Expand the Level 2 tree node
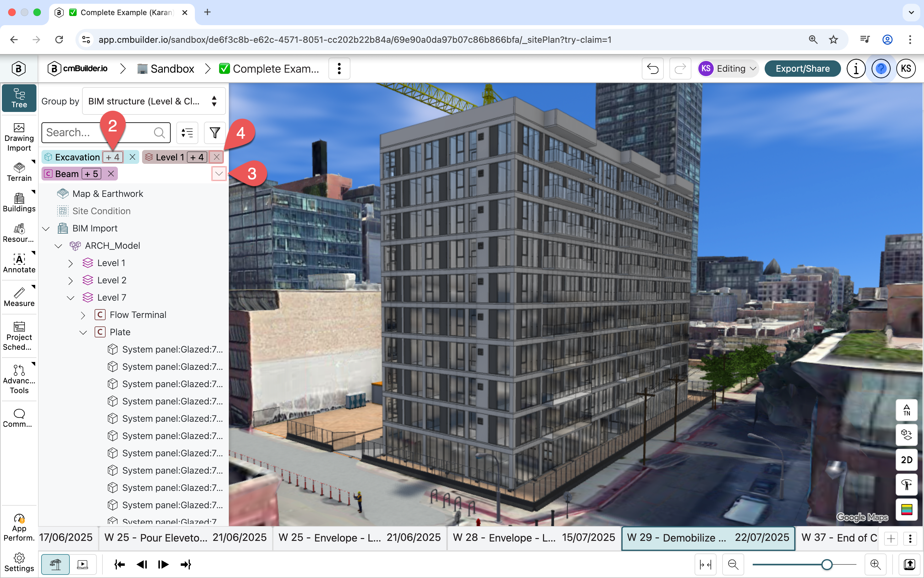The width and height of the screenshot is (924, 578). [71, 281]
